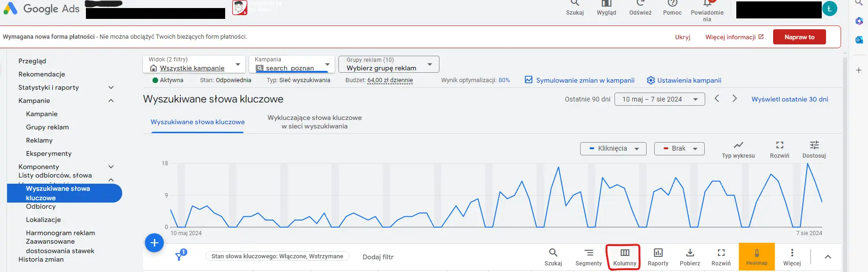Collapse the chart with the up chevron

(827, 257)
